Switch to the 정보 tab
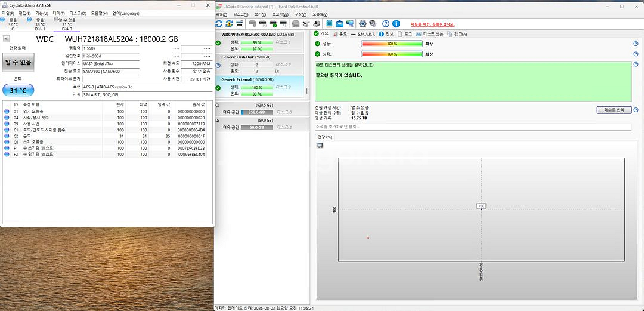 pyautogui.click(x=386, y=34)
